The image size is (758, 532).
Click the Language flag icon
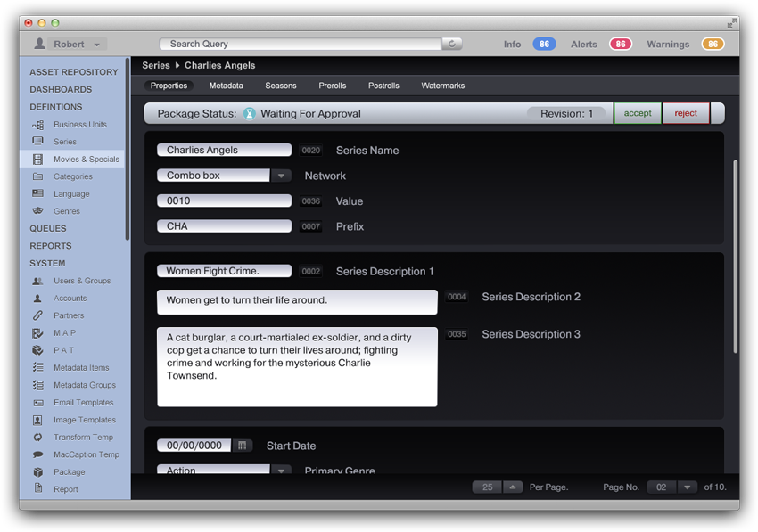tap(37, 193)
